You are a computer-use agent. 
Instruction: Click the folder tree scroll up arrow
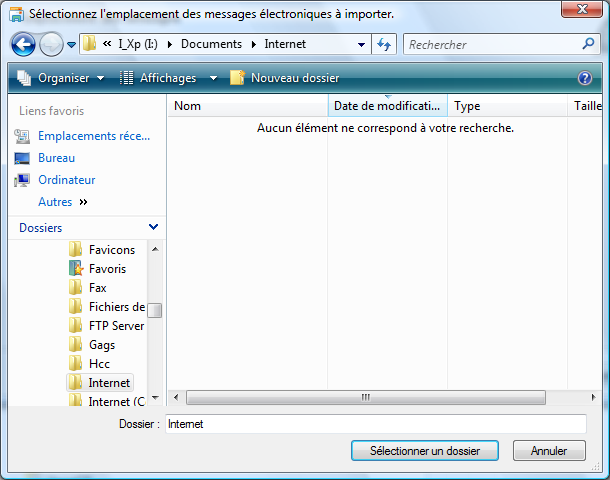click(155, 249)
